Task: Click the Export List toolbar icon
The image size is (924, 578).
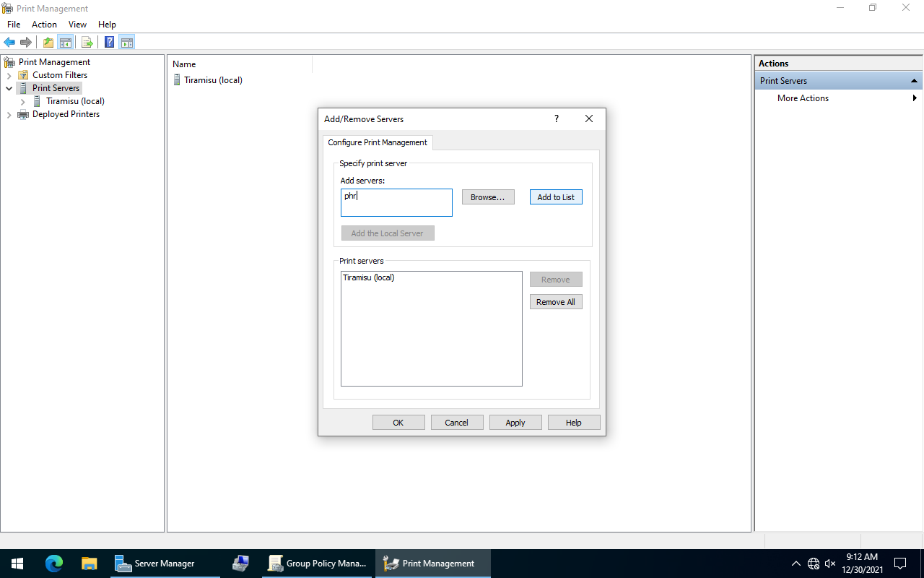Action: (x=87, y=42)
